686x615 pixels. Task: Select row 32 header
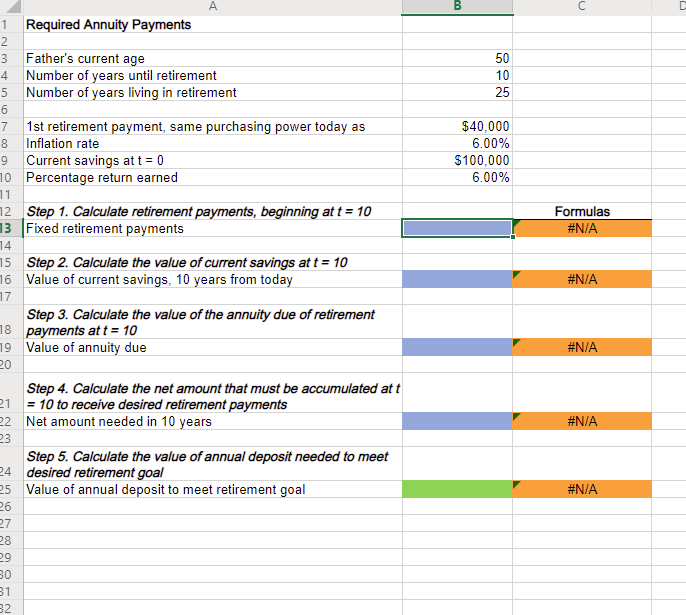coord(11,608)
